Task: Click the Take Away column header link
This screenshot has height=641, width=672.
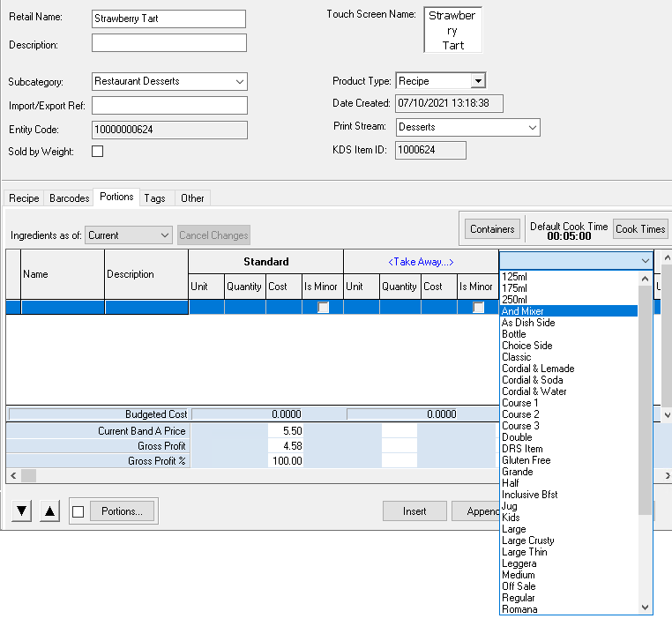Action: [x=420, y=261]
